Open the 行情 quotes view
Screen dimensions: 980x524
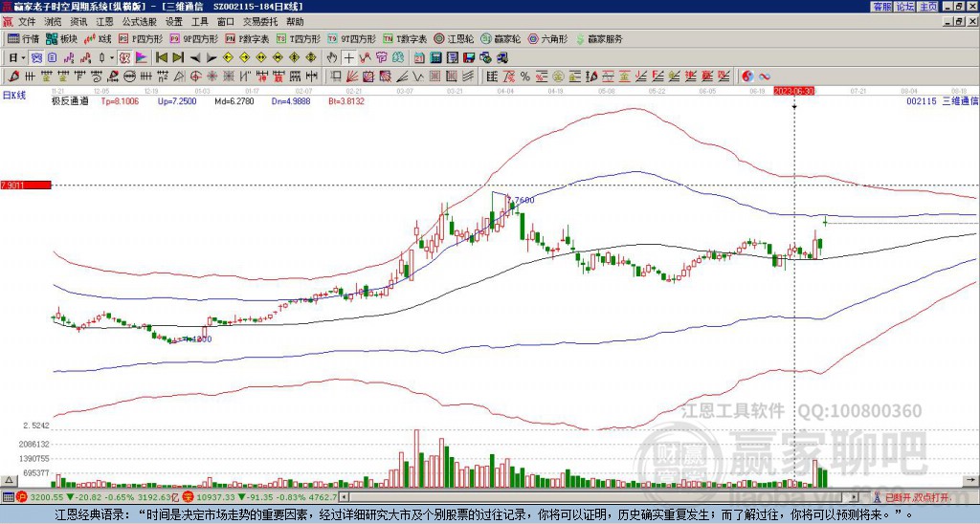[x=24, y=38]
